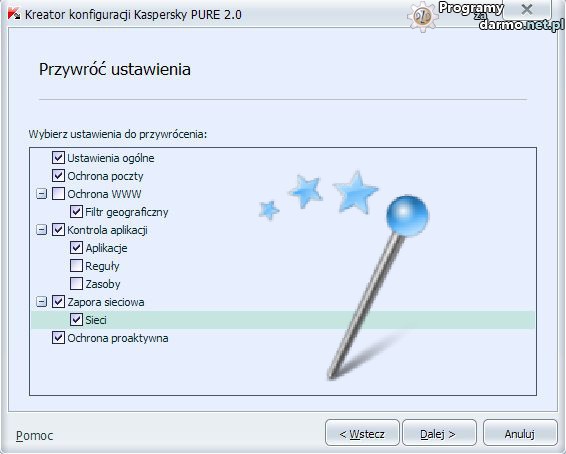566x454 pixels.
Task: Toggle the Filtr geograficzny checkbox
Action: (x=76, y=212)
